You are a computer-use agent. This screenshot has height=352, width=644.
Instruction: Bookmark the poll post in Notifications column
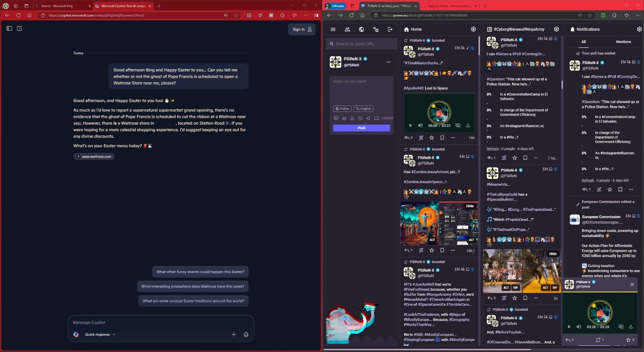620,190
